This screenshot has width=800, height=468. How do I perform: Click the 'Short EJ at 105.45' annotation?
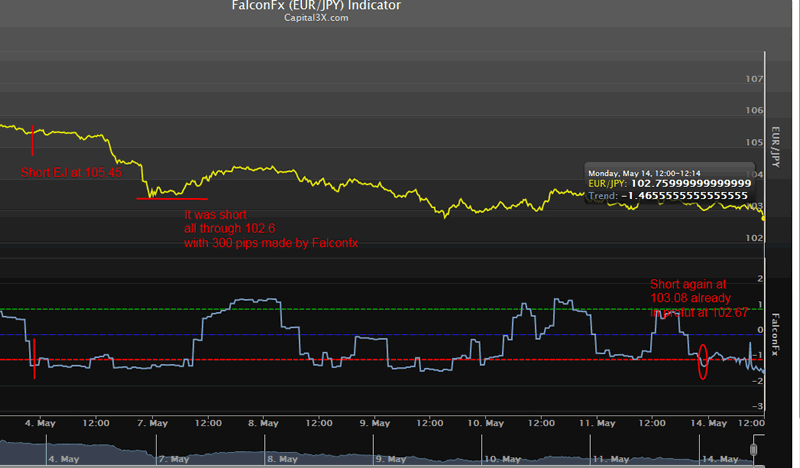click(71, 172)
